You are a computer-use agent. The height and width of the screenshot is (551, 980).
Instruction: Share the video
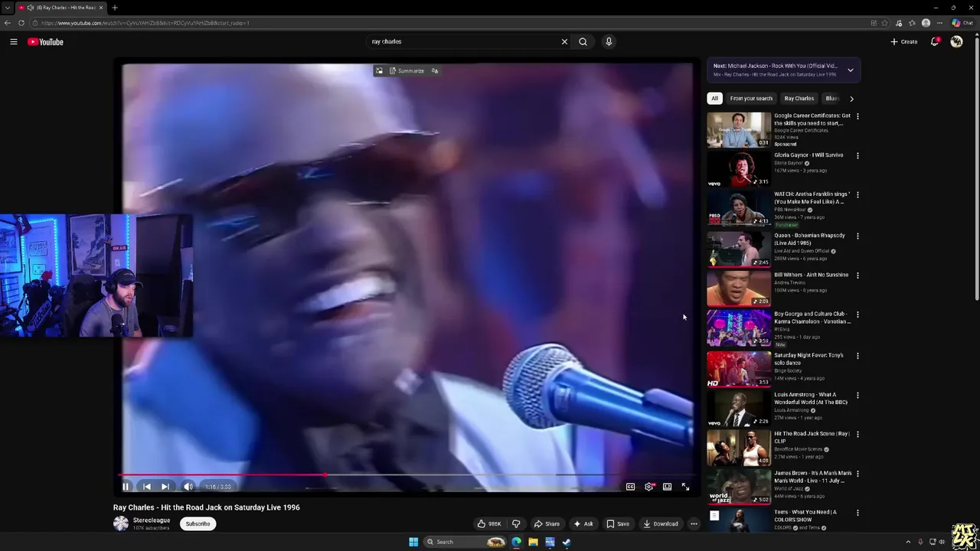547,524
